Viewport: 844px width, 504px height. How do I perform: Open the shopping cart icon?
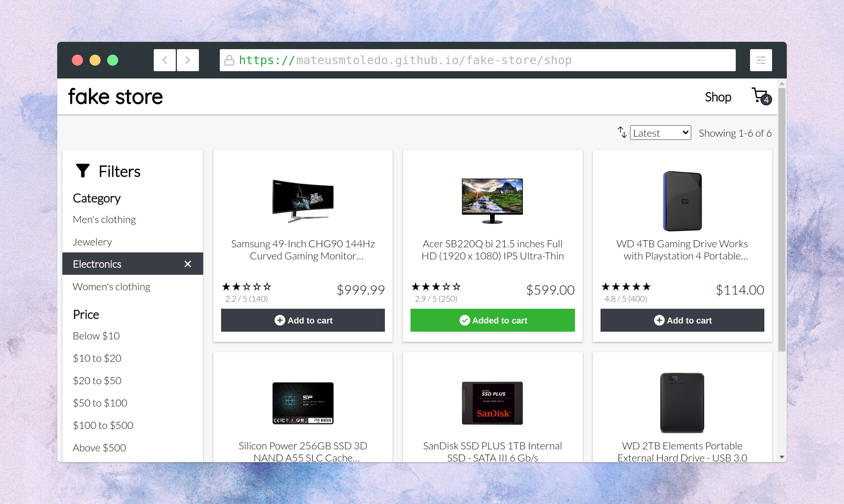pos(761,96)
